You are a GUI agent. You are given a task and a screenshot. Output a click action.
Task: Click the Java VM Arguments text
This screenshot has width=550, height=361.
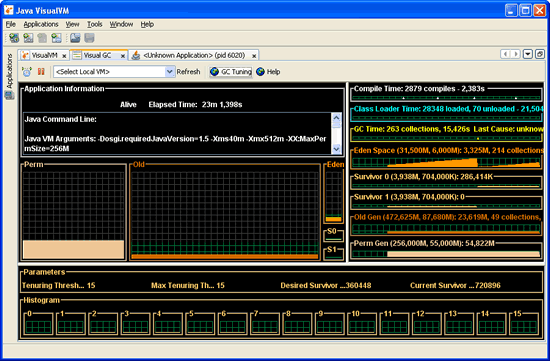(x=175, y=143)
